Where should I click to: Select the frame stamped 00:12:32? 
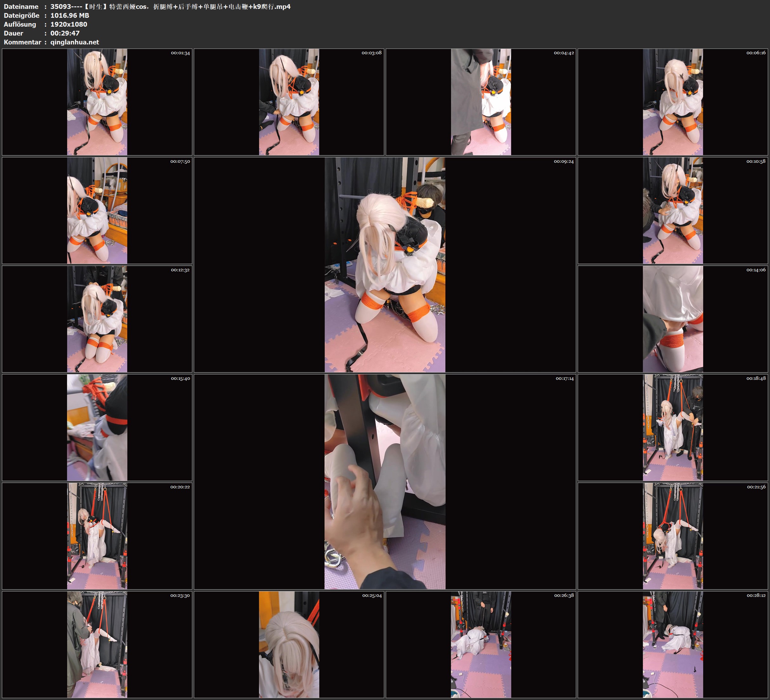97,319
